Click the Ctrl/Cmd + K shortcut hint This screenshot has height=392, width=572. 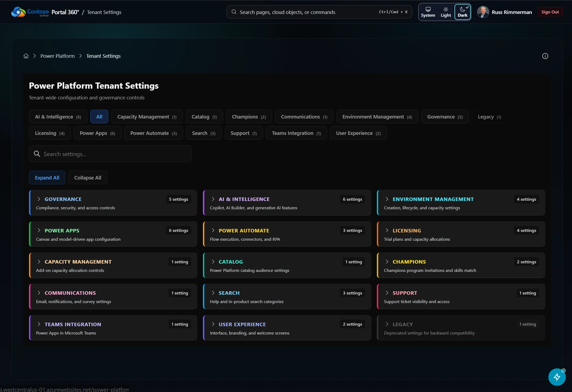pyautogui.click(x=393, y=12)
